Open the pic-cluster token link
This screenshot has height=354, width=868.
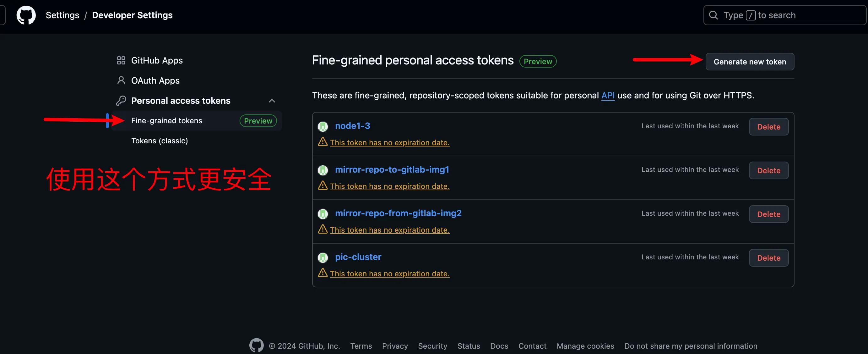[x=358, y=257]
